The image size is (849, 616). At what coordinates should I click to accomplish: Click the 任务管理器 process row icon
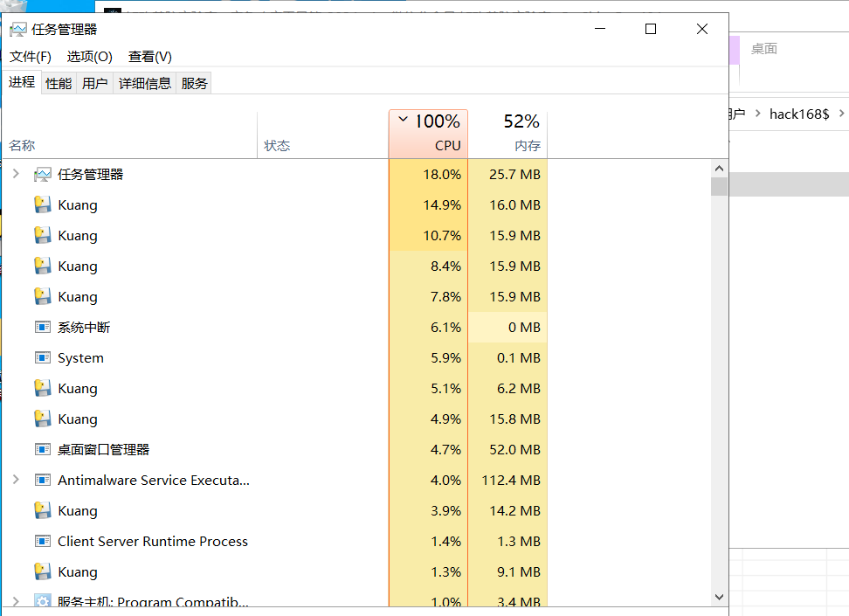click(x=43, y=175)
